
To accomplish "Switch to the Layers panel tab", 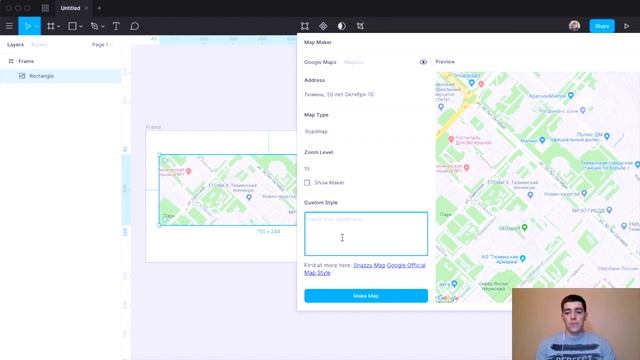I will pos(16,44).
